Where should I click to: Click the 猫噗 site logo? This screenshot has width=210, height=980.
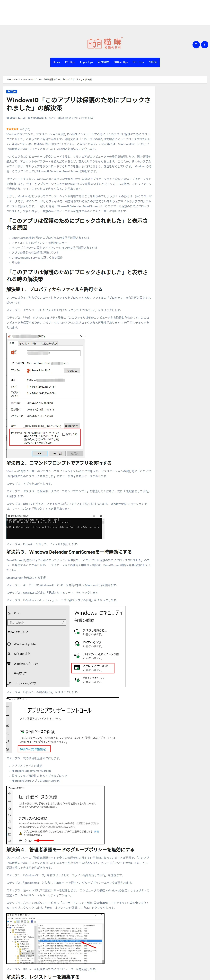click(x=105, y=43)
